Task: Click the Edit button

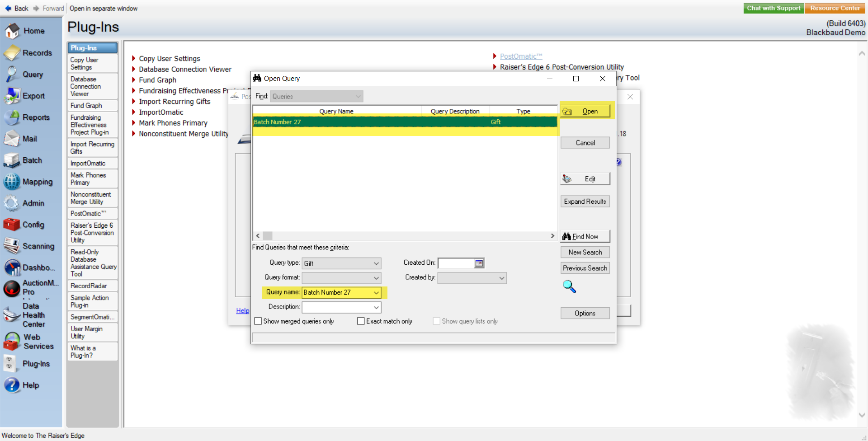Action: 585,179
